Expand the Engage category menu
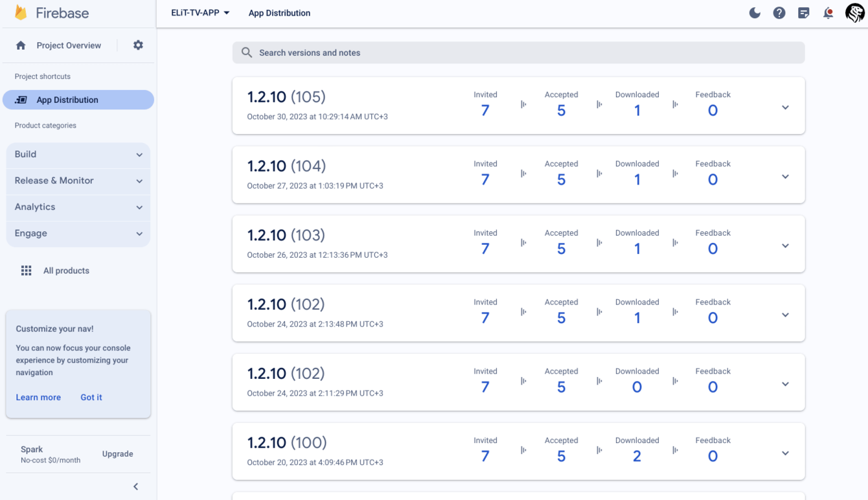Screen dimensions: 868x500 tap(78, 234)
